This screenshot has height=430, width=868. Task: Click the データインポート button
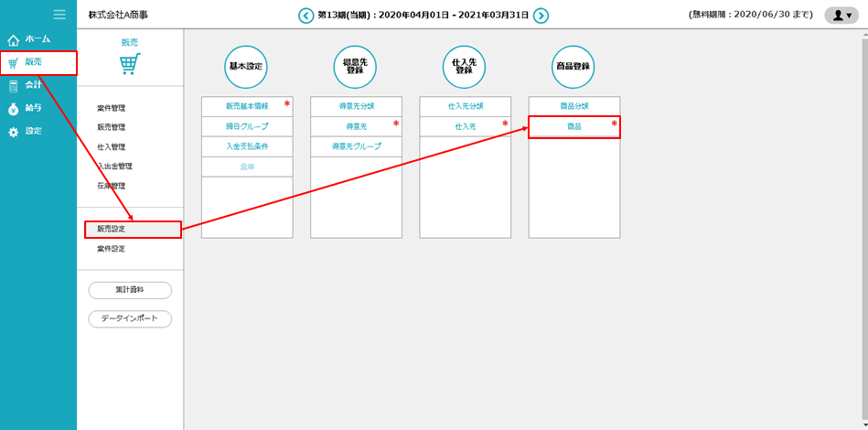point(130,318)
